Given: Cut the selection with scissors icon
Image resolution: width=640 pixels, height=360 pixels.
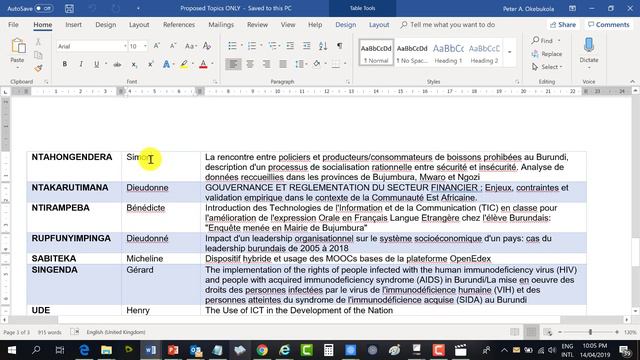Looking at the screenshot, I should point(38,42).
